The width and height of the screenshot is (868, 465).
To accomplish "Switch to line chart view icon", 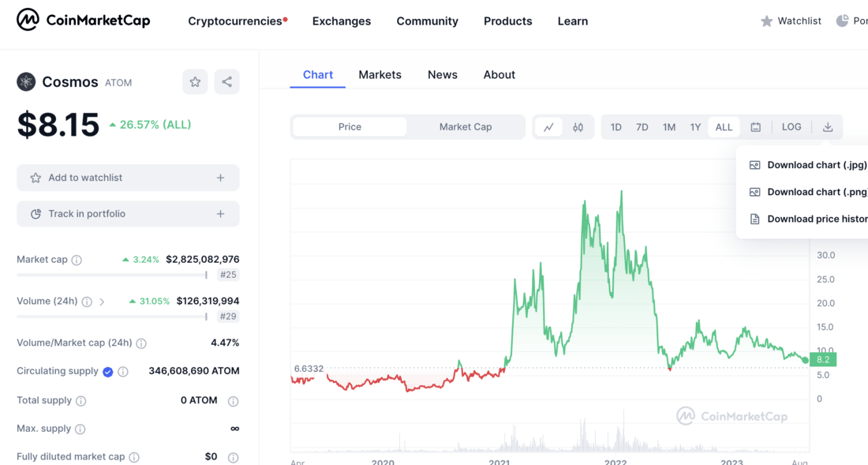I will (548, 127).
